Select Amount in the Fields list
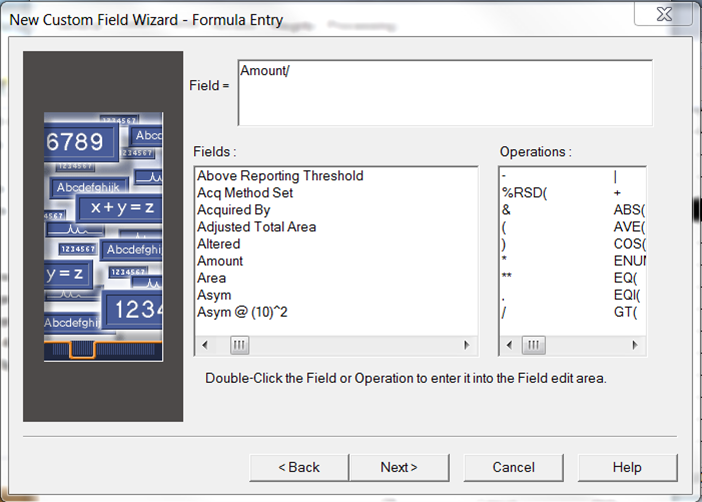702x502 pixels. [x=220, y=261]
